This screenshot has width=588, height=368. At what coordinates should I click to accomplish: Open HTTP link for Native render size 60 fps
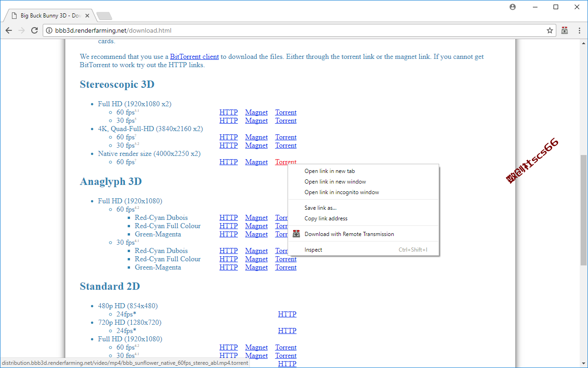228,162
